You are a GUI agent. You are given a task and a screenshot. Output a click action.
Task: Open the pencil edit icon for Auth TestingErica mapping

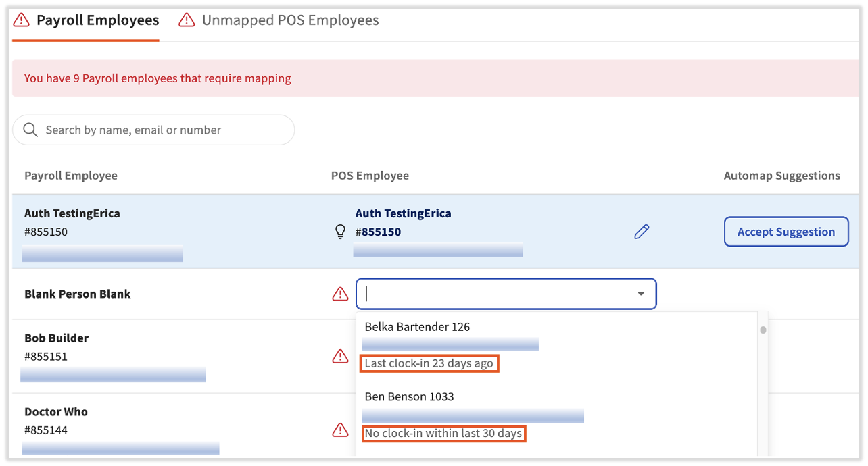click(641, 232)
